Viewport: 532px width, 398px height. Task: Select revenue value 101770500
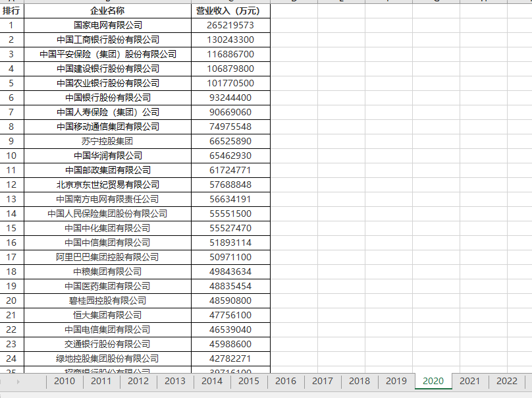click(230, 83)
